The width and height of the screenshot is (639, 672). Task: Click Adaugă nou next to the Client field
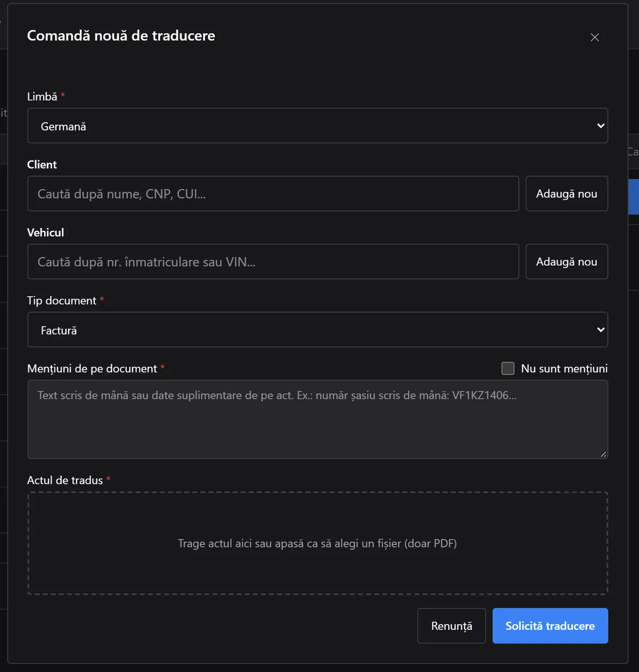click(567, 193)
